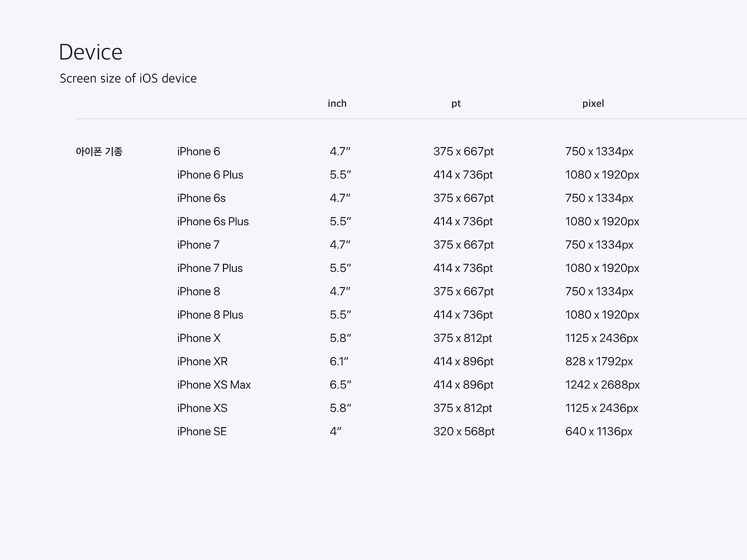Screen dimensions: 747x560
Task: Click the "iPhone XR" device name
Action: coord(203,362)
